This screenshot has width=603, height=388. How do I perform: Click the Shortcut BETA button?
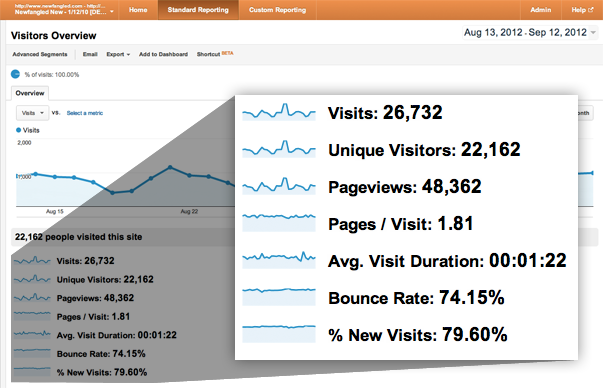[215, 54]
